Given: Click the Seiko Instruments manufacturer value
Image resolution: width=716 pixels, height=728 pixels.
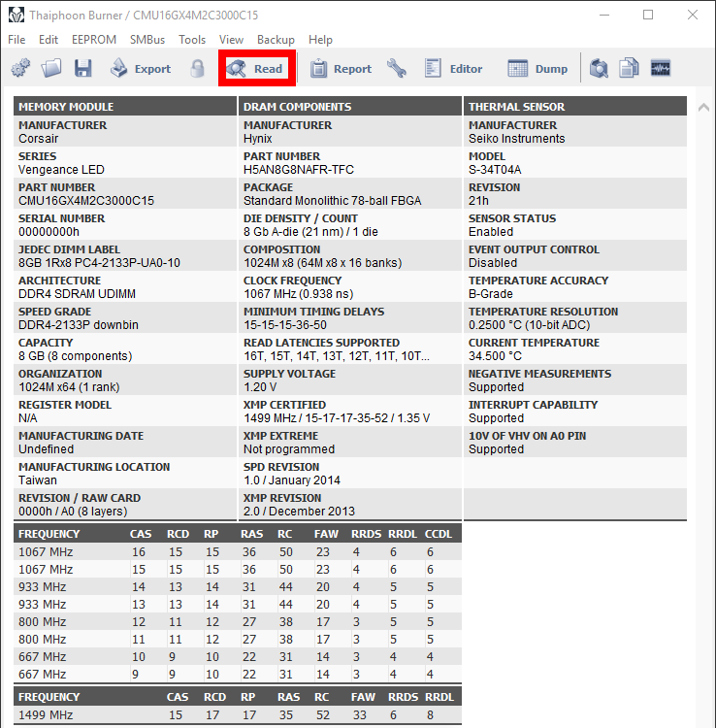Looking at the screenshot, I should (x=516, y=139).
